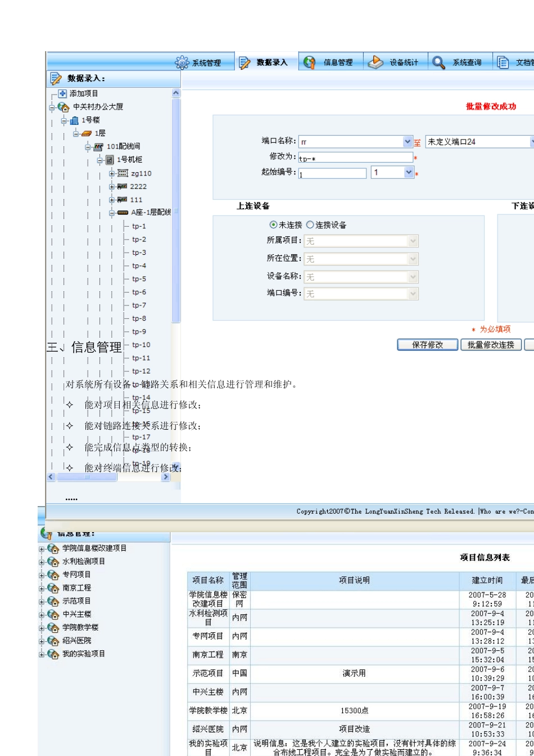This screenshot has height=756, width=534.
Task: Click the A座-1层配线 patch panel icon
Action: click(123, 213)
